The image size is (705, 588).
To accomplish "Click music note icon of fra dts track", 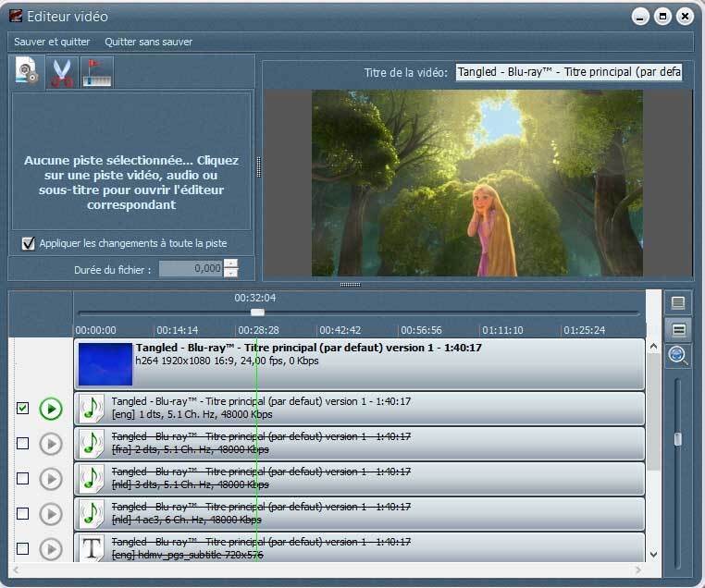I will coord(92,444).
